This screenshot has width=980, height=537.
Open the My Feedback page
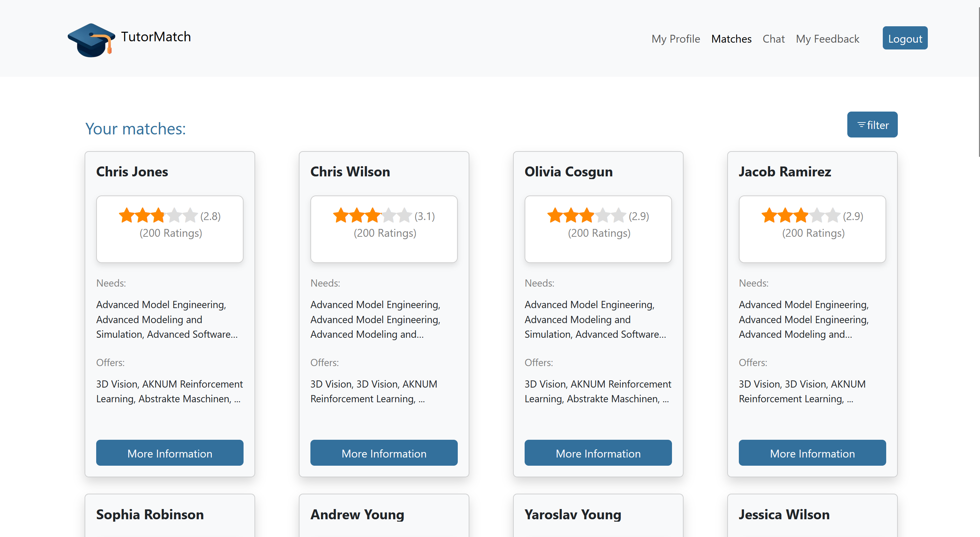pyautogui.click(x=828, y=39)
